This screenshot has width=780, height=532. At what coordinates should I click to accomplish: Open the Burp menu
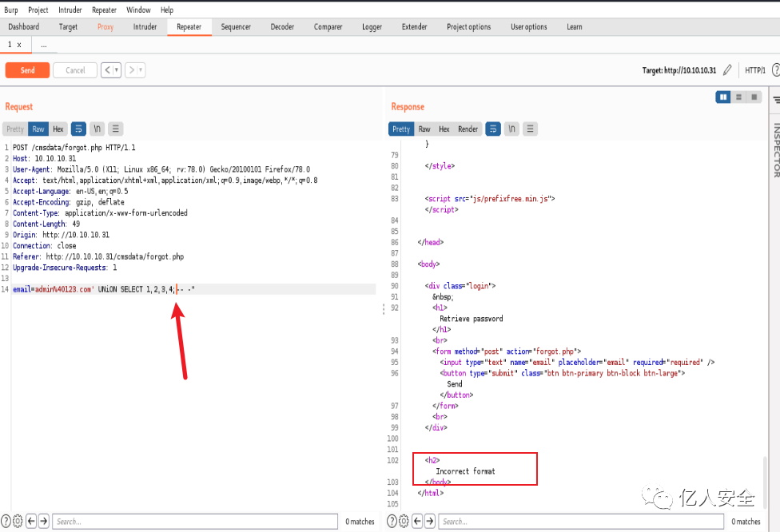click(x=11, y=10)
